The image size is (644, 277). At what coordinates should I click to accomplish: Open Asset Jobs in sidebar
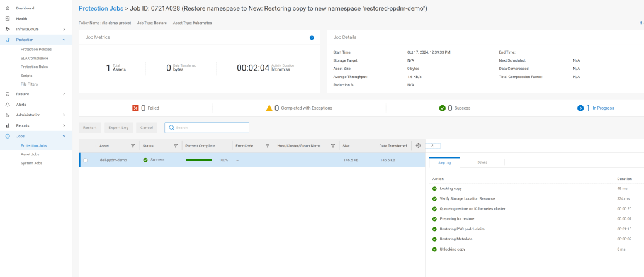coord(31,154)
